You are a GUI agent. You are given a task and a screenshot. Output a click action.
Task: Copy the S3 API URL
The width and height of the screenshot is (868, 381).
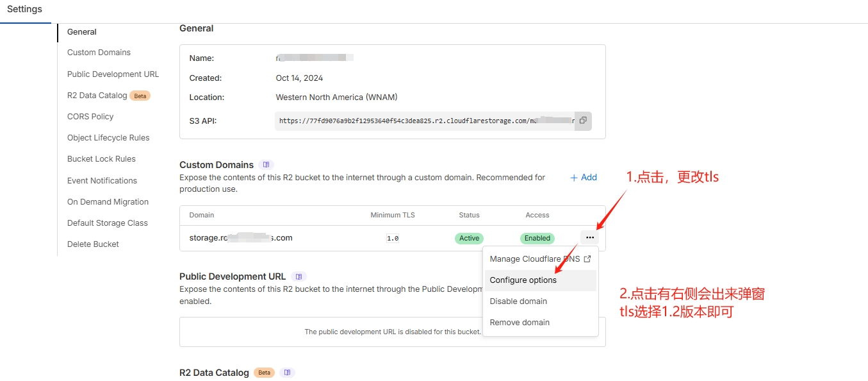coord(582,121)
